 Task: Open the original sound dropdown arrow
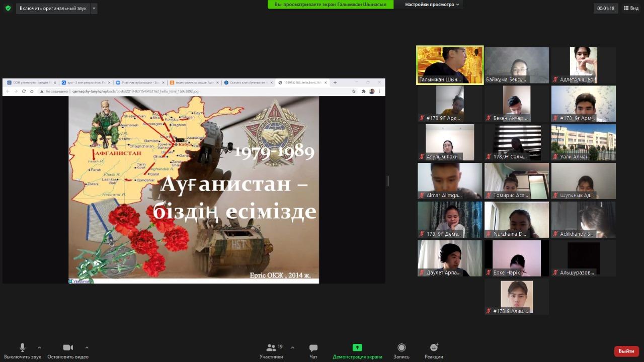[x=94, y=9]
